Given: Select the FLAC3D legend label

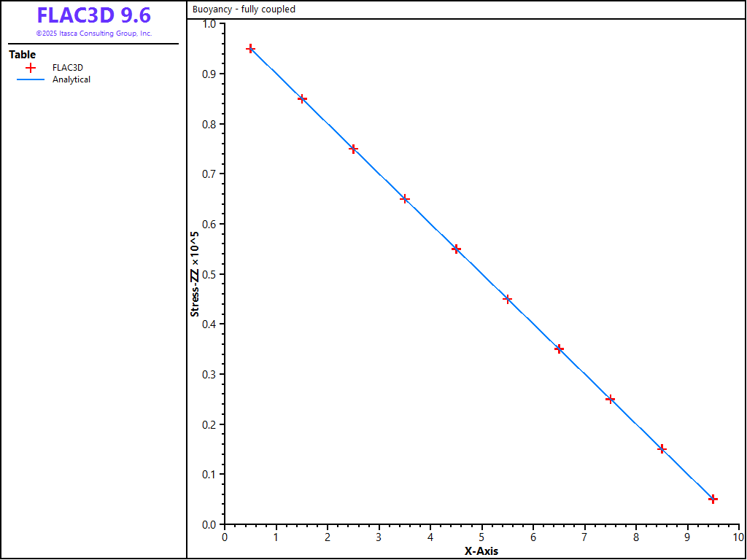Looking at the screenshot, I should tap(68, 68).
